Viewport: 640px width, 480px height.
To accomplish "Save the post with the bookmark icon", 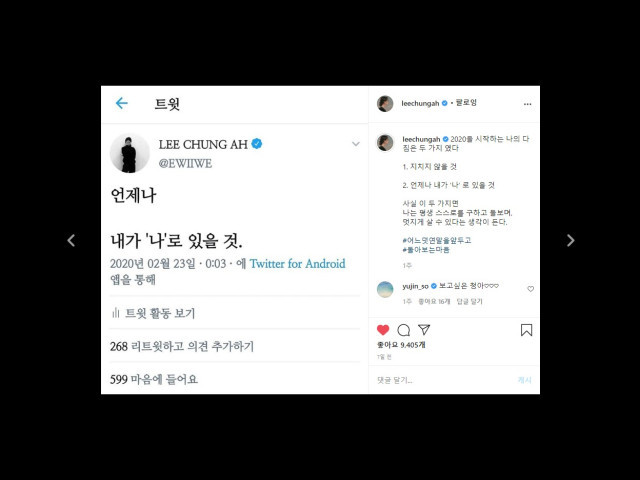I will [x=527, y=330].
